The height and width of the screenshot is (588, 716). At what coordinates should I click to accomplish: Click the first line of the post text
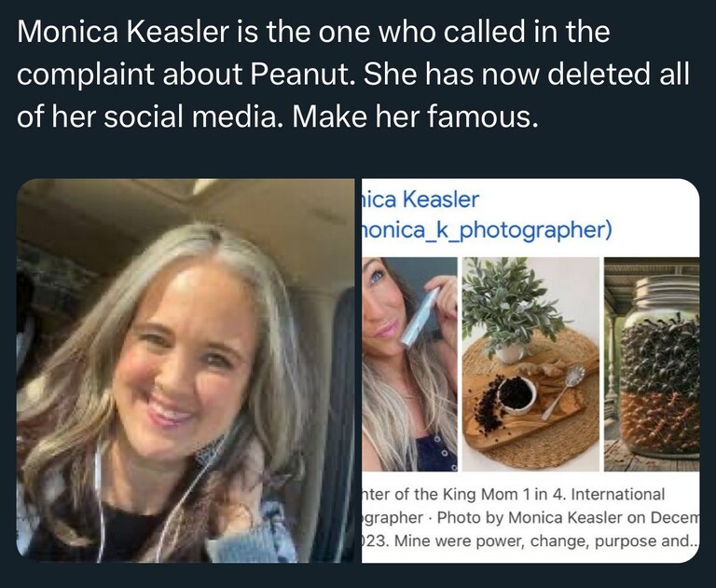point(313,34)
